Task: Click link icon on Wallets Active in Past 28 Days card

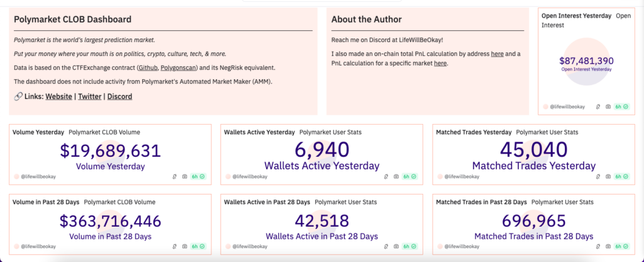Action: [386, 246]
